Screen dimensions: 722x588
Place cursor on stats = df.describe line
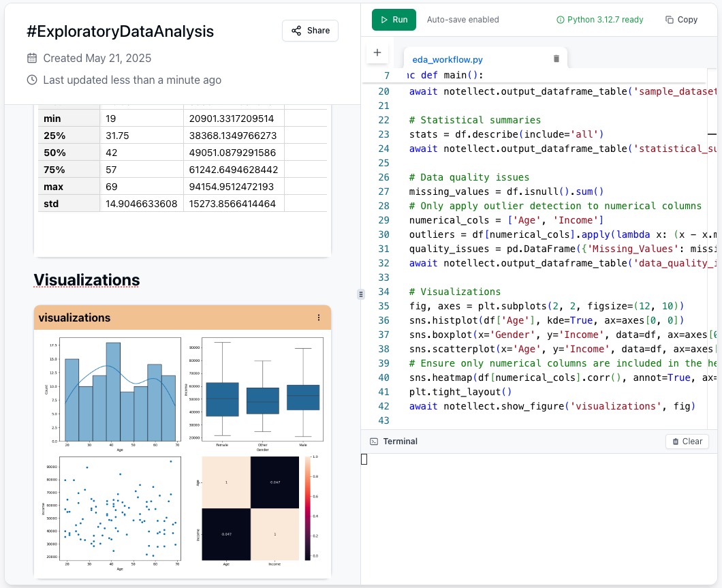[x=506, y=134]
